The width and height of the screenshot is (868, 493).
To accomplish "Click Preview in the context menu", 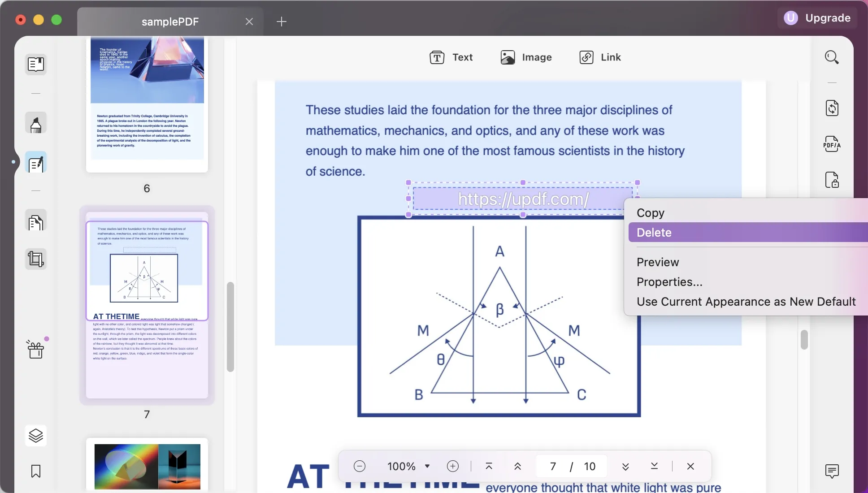I will [657, 262].
